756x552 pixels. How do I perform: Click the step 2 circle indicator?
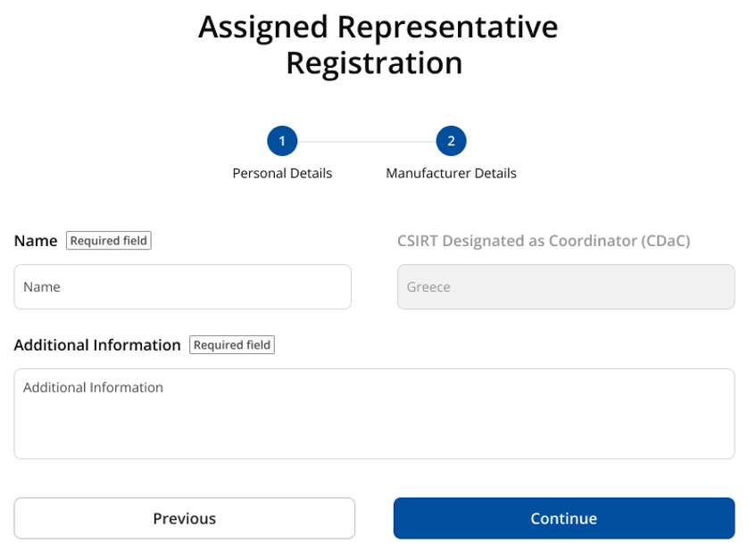[451, 141]
